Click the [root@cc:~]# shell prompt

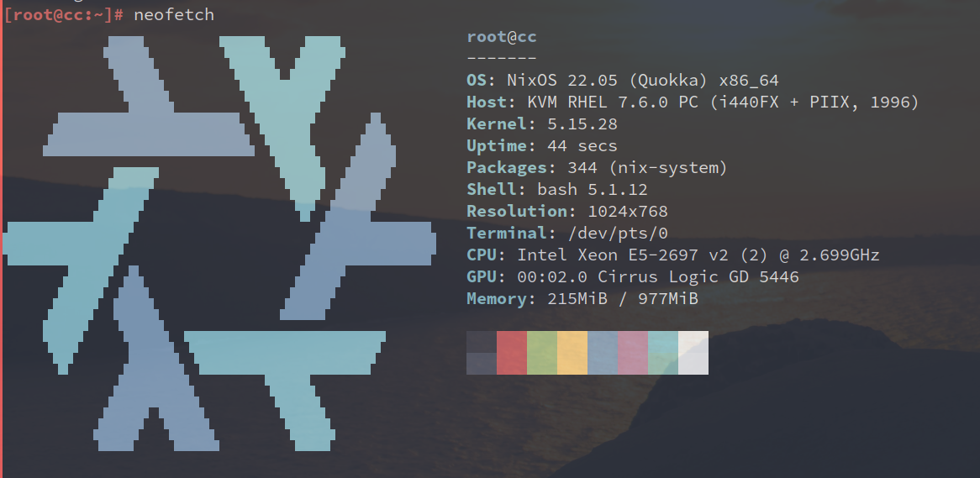[65, 14]
